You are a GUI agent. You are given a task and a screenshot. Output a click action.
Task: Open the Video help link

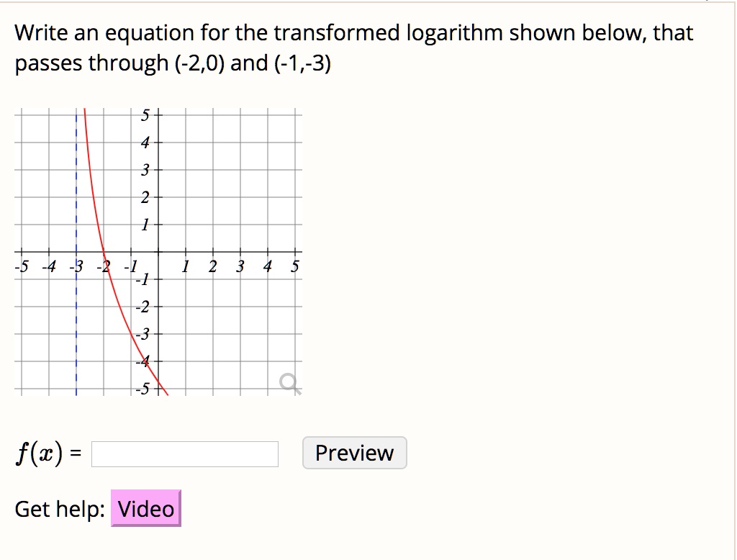click(145, 509)
